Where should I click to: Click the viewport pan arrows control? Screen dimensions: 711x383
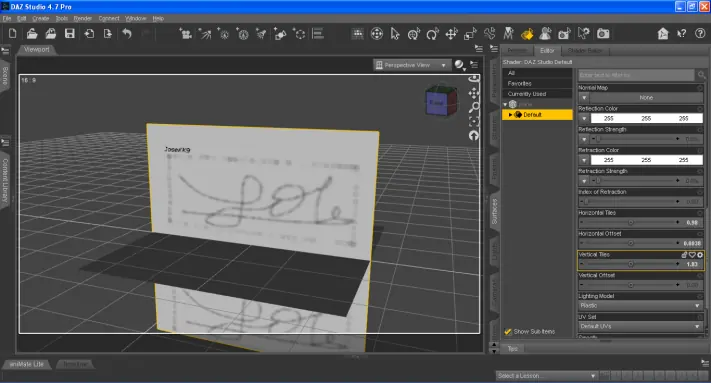pos(474,93)
